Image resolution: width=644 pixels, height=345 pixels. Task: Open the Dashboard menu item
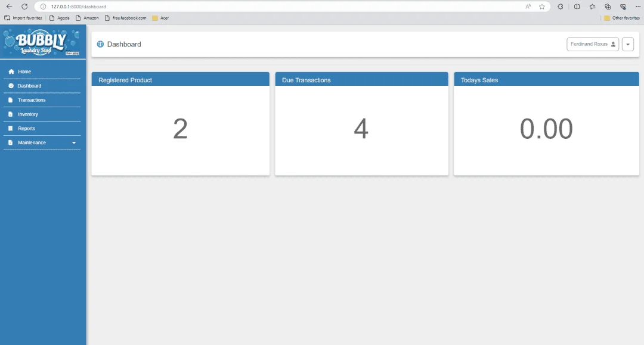42,86
